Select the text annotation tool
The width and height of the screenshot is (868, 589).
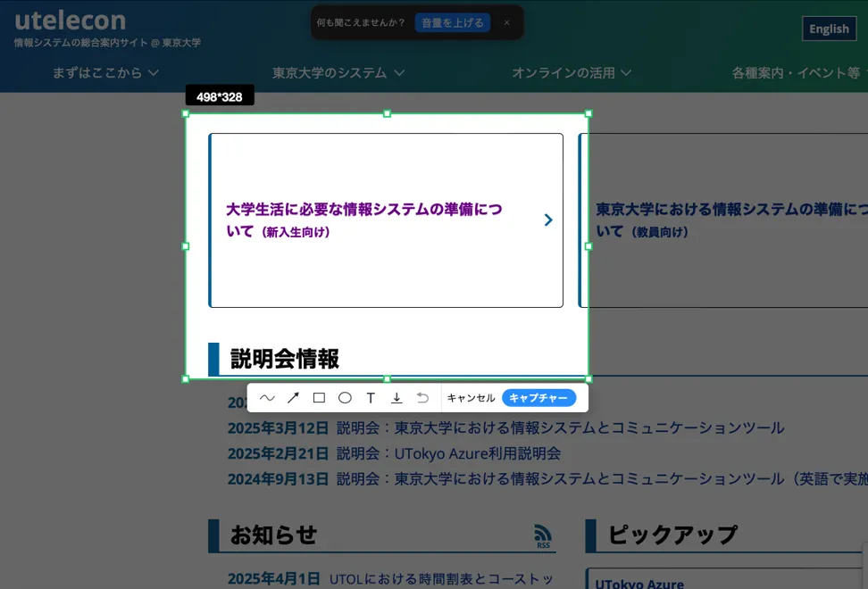tap(371, 398)
